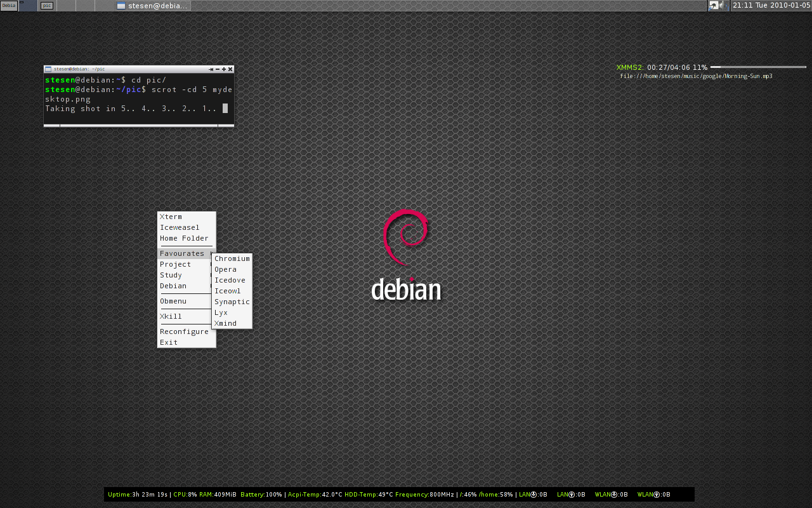Click the 00:27/04:06 playback time text

click(x=668, y=67)
